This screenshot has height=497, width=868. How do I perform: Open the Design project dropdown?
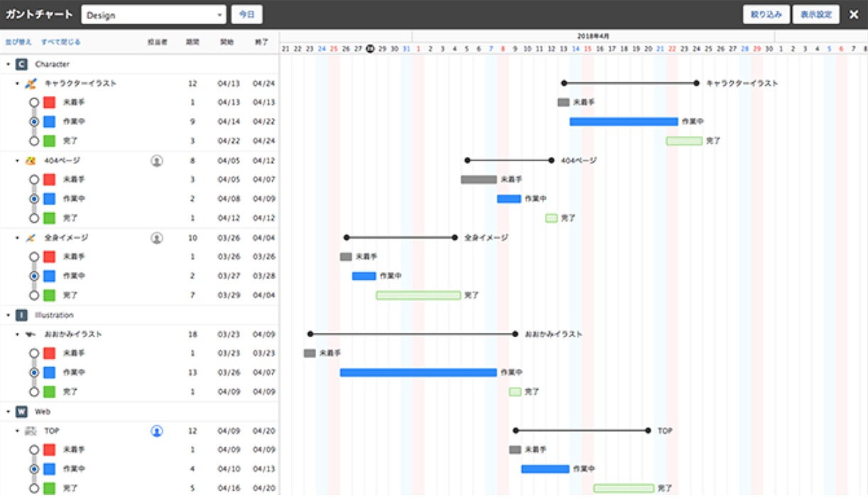pyautogui.click(x=153, y=15)
